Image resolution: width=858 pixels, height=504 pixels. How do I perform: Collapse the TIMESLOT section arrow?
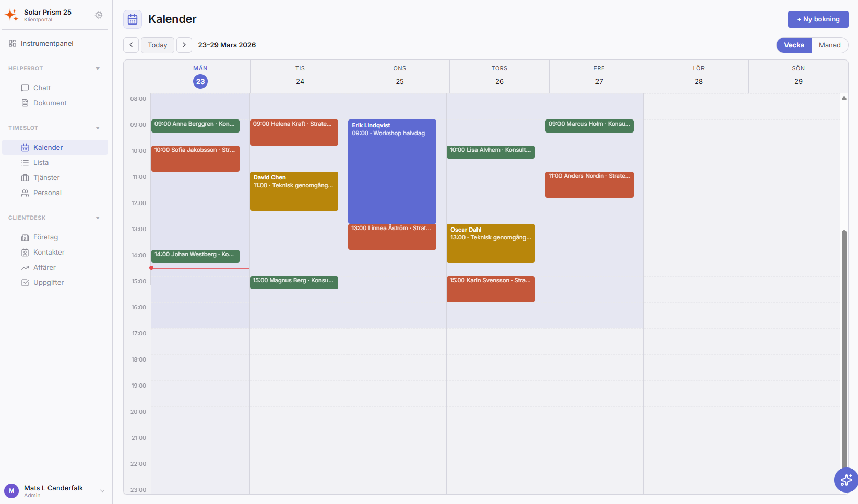98,128
